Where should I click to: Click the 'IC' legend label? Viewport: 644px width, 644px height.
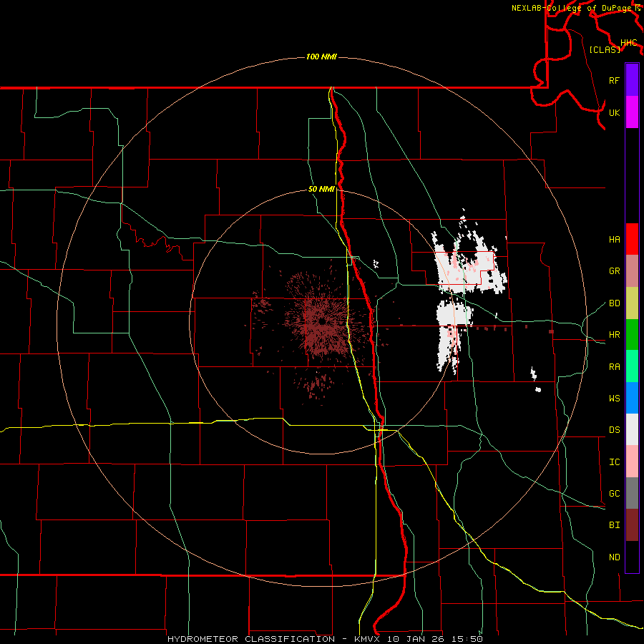614,462
